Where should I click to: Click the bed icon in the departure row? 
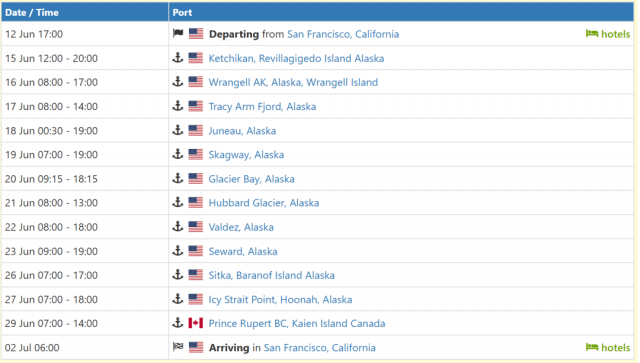592,33
